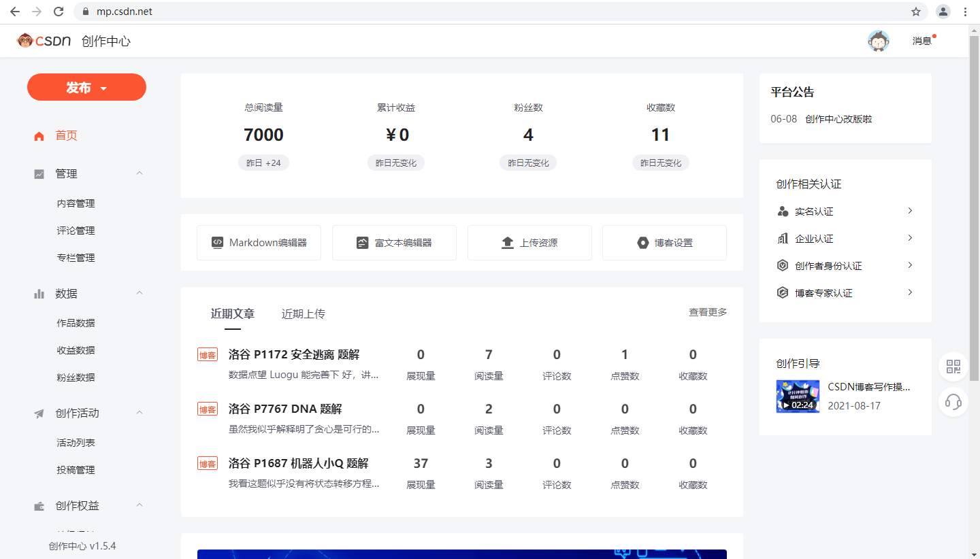Click the bookmark star in the address bar
The image size is (980, 559).
(915, 12)
